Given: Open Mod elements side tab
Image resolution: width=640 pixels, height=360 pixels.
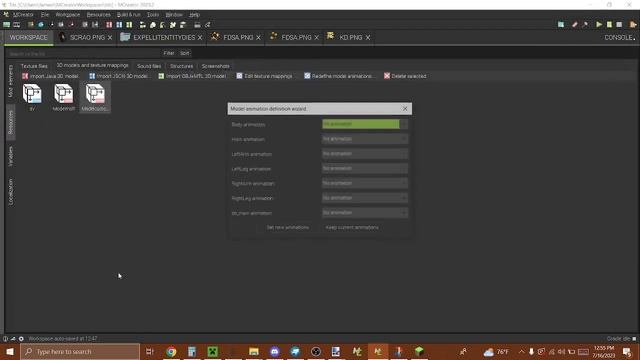Looking at the screenshot, I should click(x=11, y=80).
